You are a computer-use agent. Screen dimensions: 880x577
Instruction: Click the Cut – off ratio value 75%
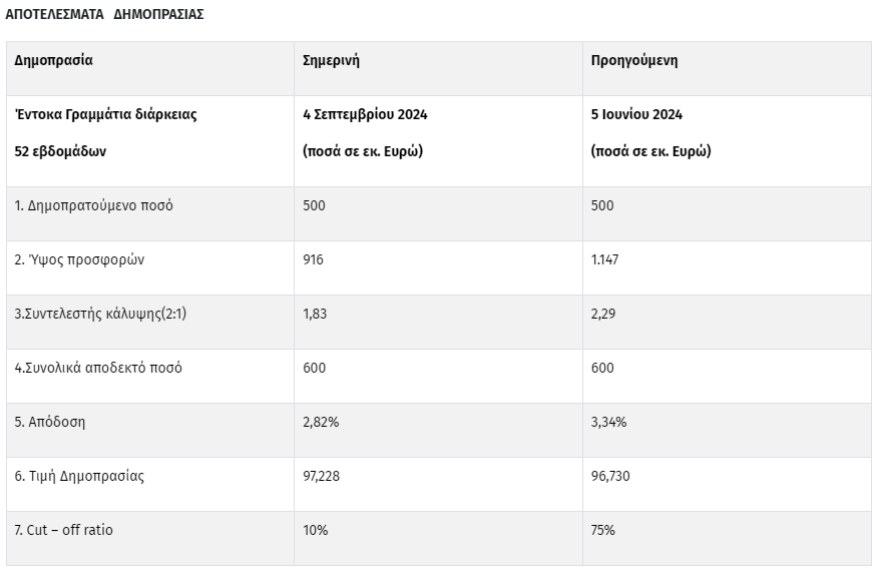(603, 529)
